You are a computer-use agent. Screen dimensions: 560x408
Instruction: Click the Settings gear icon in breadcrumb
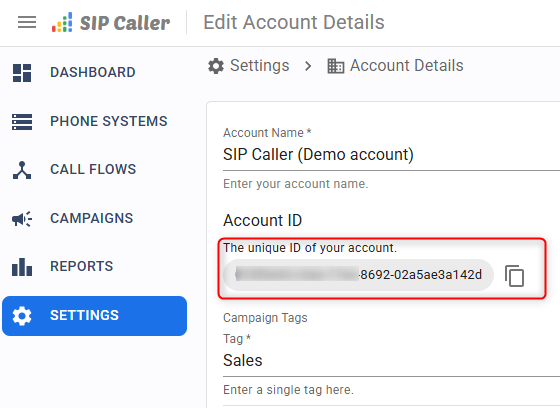coord(216,66)
